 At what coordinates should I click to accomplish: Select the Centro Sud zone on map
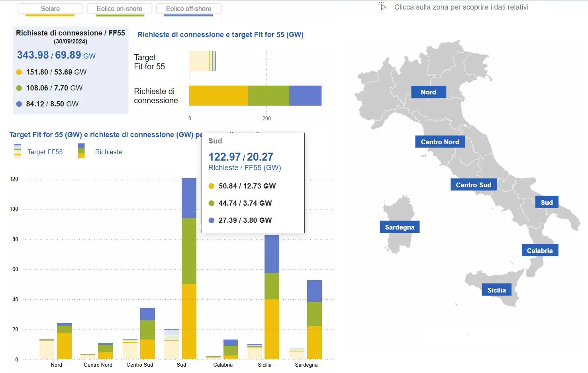(x=474, y=185)
